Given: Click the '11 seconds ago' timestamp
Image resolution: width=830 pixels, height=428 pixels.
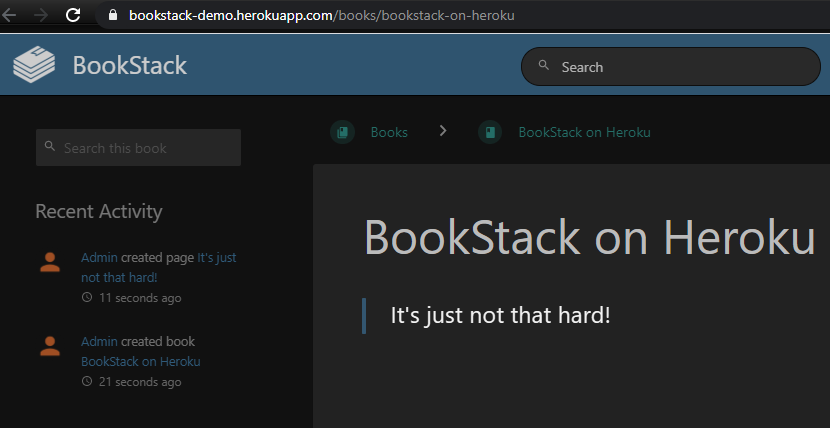Looking at the screenshot, I should (x=140, y=298).
